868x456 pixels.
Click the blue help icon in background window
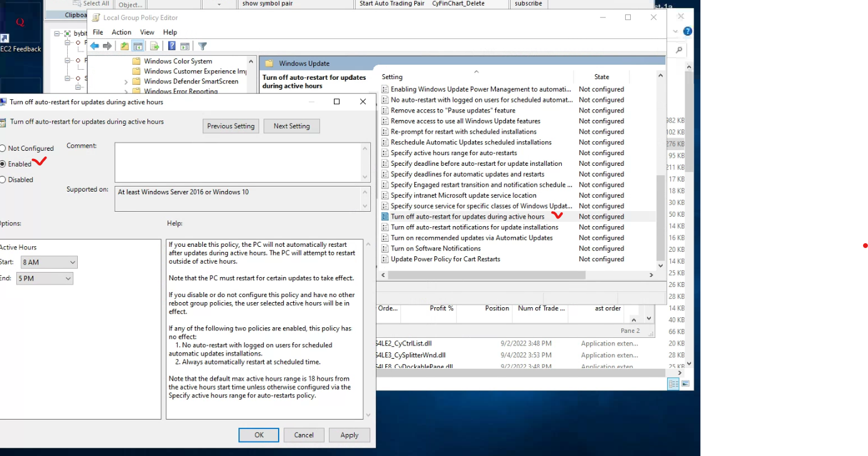coord(687,31)
